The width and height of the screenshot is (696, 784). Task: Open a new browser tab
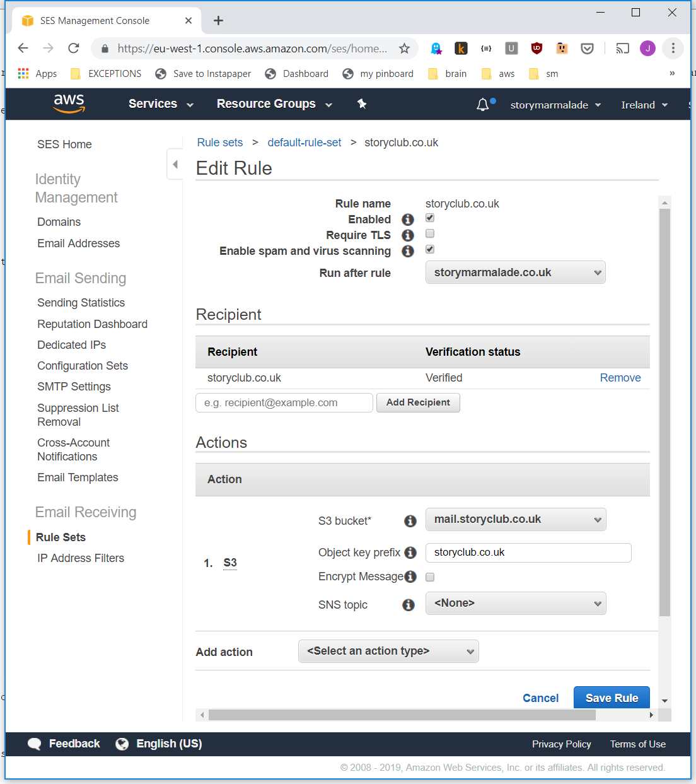pos(218,21)
